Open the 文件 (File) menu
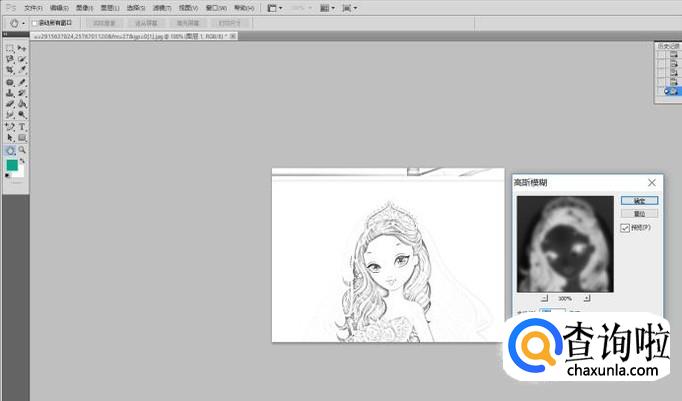The height and width of the screenshot is (401, 682). [x=34, y=7]
